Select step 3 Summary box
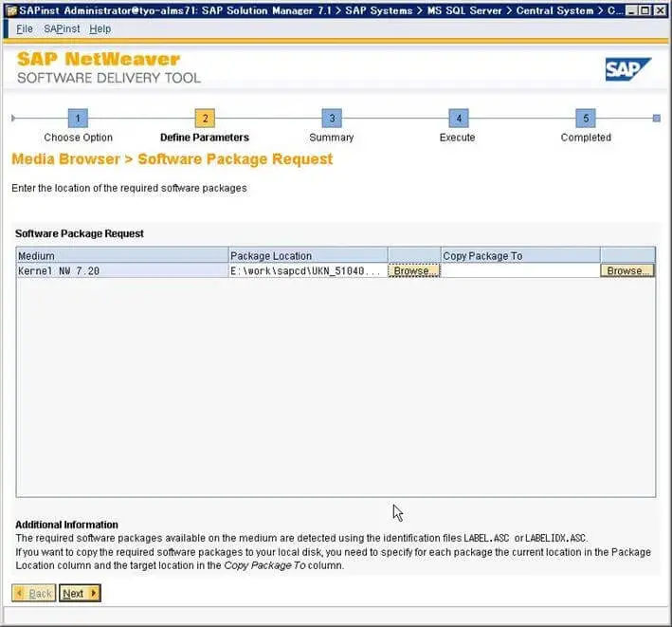 (x=332, y=119)
